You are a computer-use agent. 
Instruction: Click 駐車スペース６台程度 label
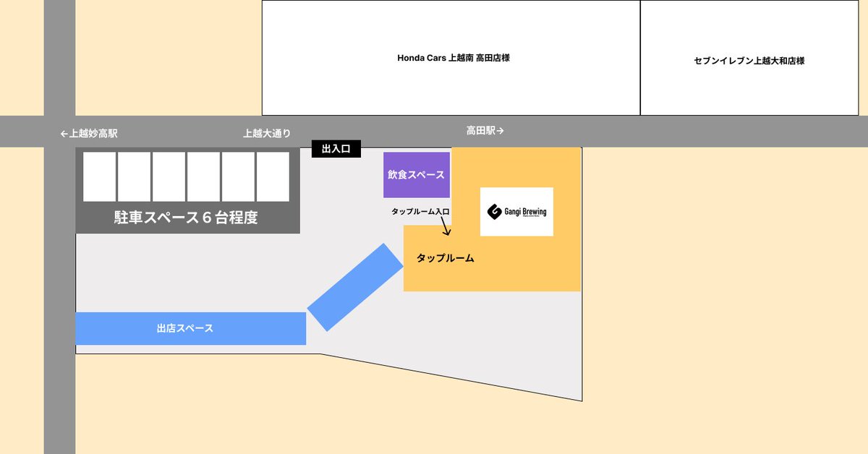(x=186, y=218)
